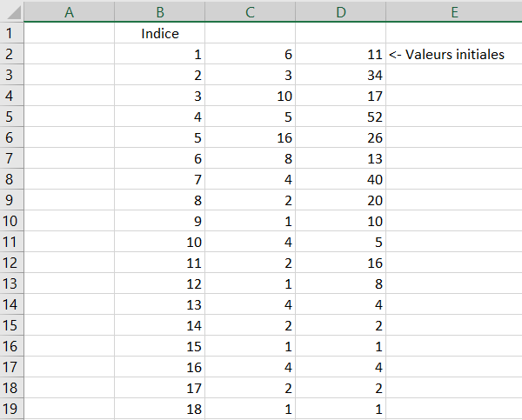Click the Valeurs initiales cell

click(454, 54)
